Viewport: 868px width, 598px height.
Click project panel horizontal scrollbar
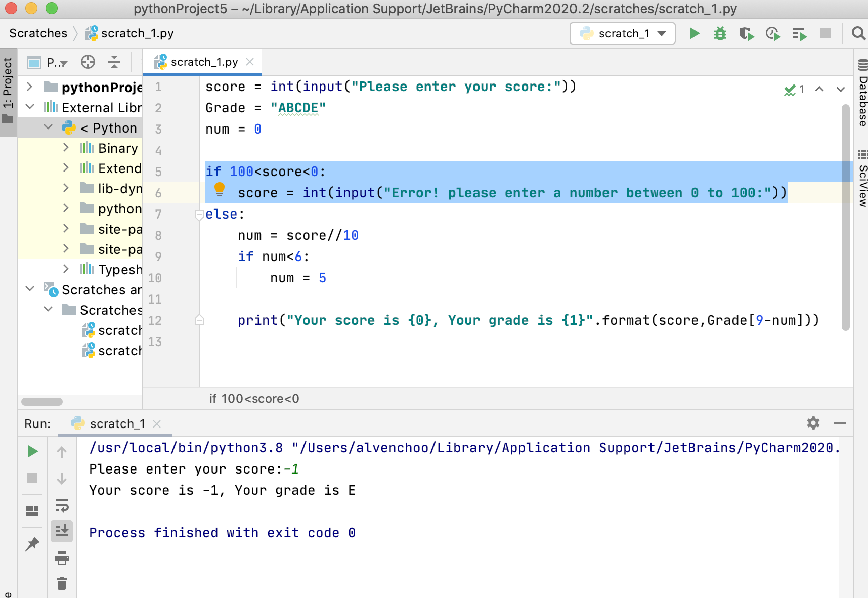[42, 402]
